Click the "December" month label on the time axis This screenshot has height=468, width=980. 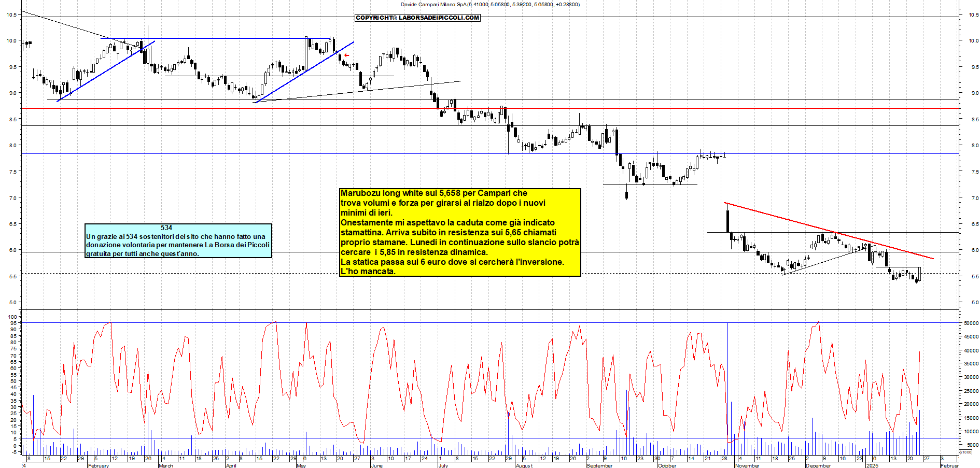(x=818, y=465)
